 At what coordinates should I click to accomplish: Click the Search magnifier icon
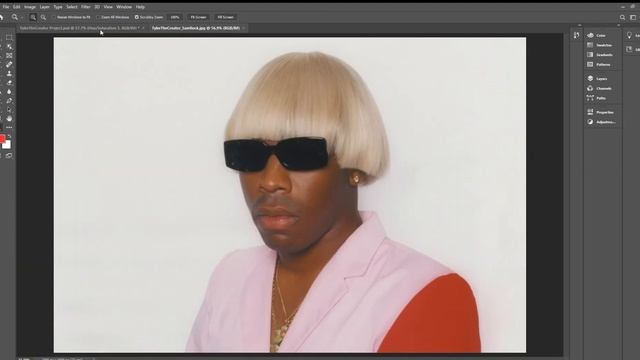622,17
